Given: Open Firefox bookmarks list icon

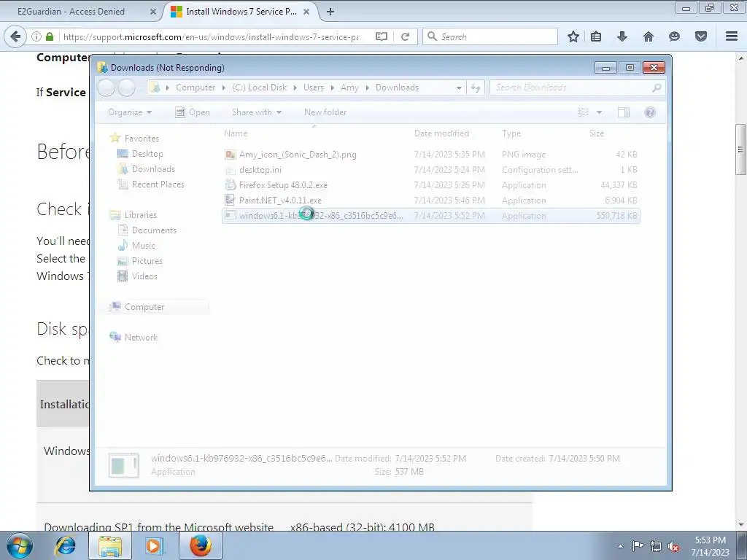Looking at the screenshot, I should pos(596,36).
